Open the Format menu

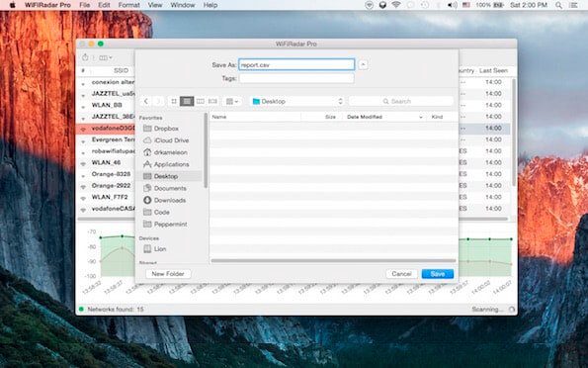(129, 5)
